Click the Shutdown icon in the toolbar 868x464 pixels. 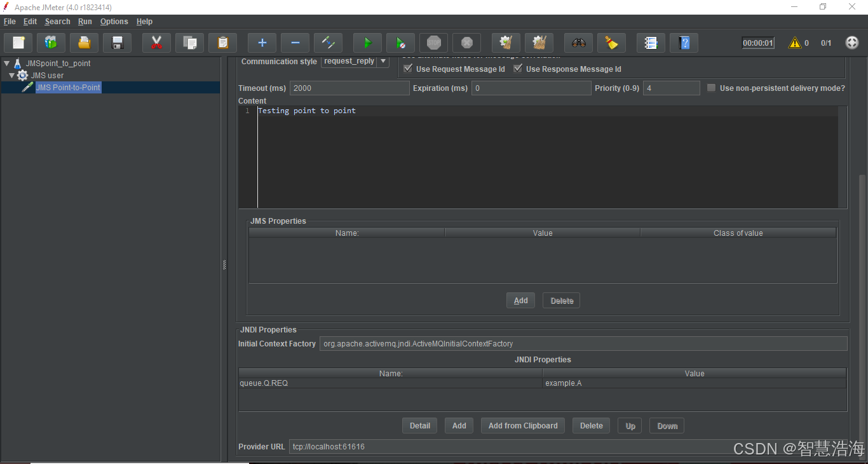(466, 43)
